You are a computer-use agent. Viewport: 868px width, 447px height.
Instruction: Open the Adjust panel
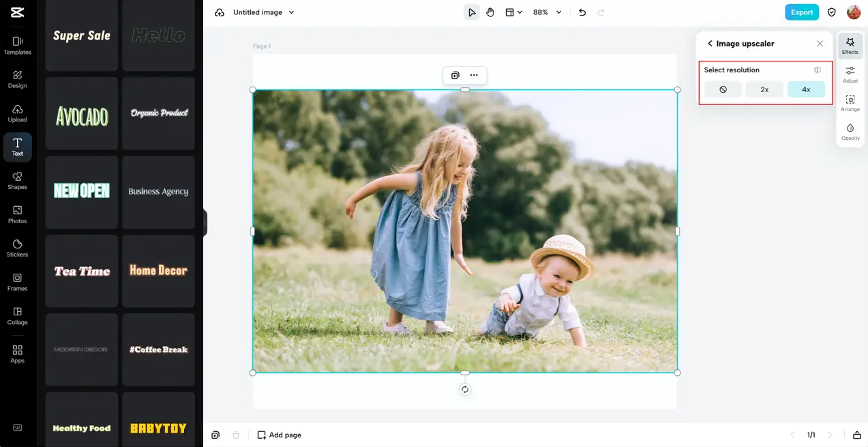click(850, 74)
